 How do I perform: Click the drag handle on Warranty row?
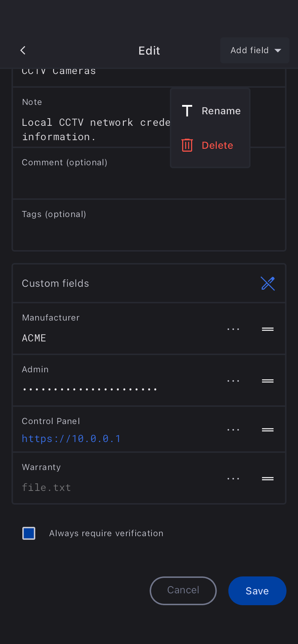pyautogui.click(x=268, y=479)
